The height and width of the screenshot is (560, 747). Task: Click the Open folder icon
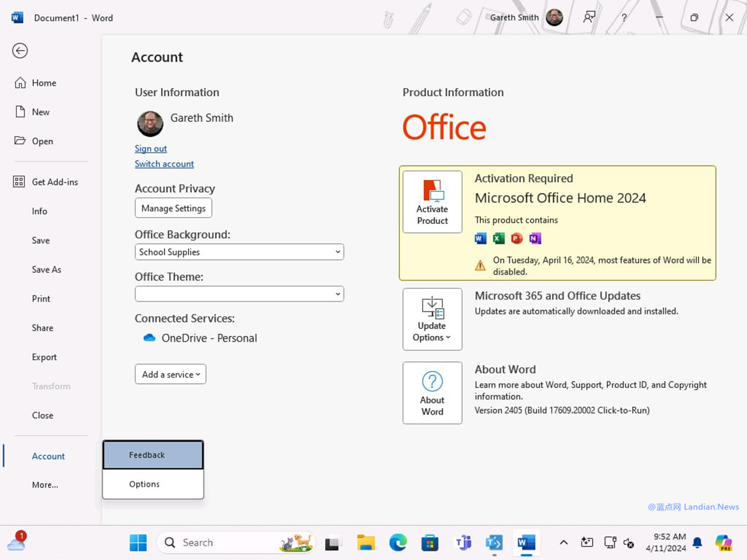[20, 141]
